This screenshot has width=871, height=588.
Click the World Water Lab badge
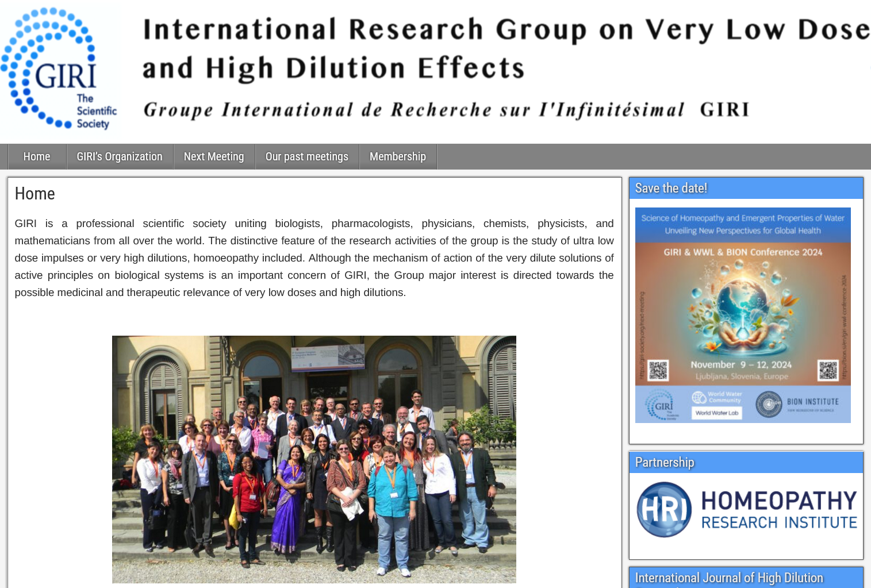pos(717,413)
